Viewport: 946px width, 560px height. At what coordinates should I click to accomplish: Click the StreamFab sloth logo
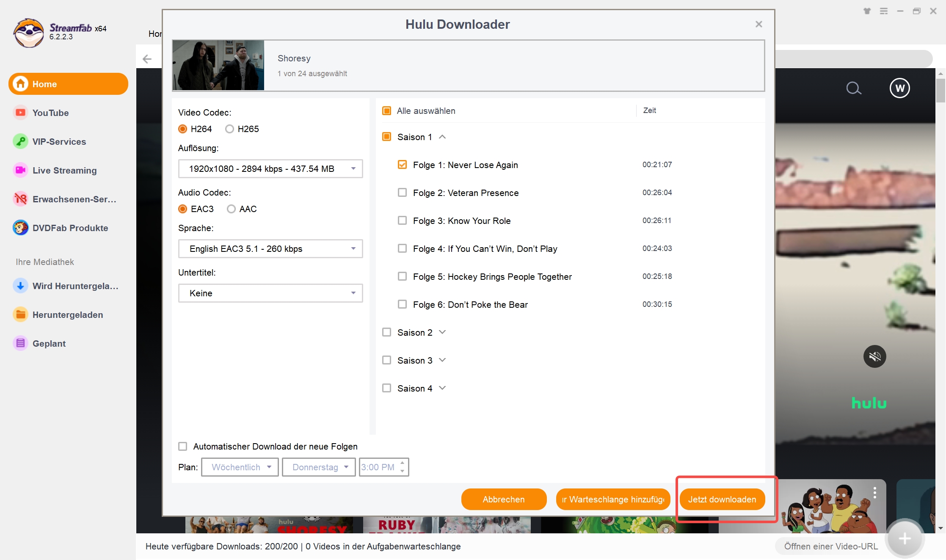[x=28, y=33]
